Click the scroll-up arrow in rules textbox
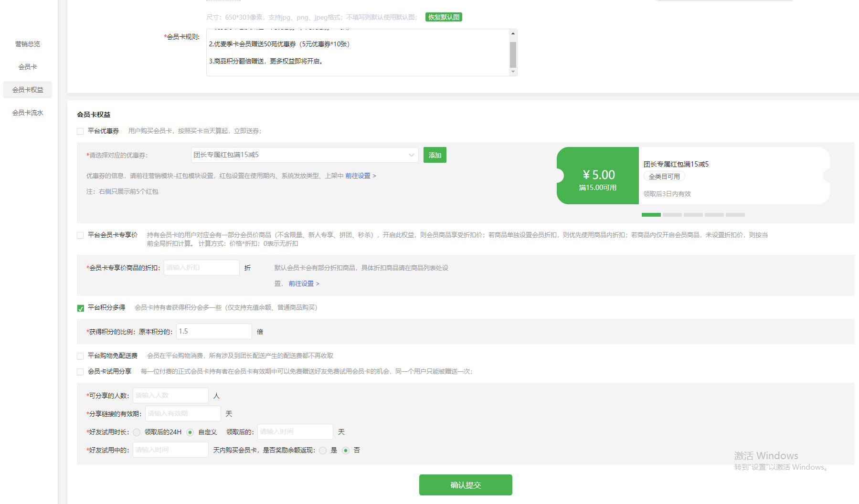Screen dimensions: 859x504 (x=513, y=33)
